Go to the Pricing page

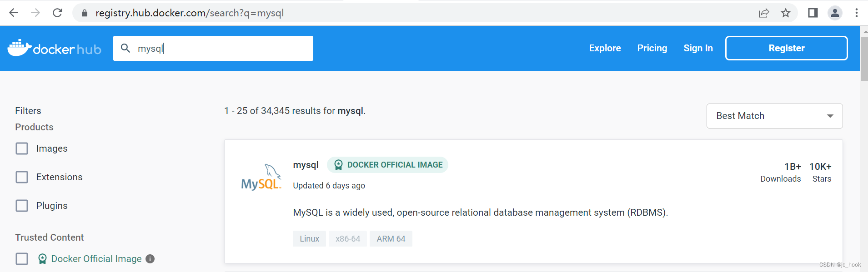click(652, 48)
